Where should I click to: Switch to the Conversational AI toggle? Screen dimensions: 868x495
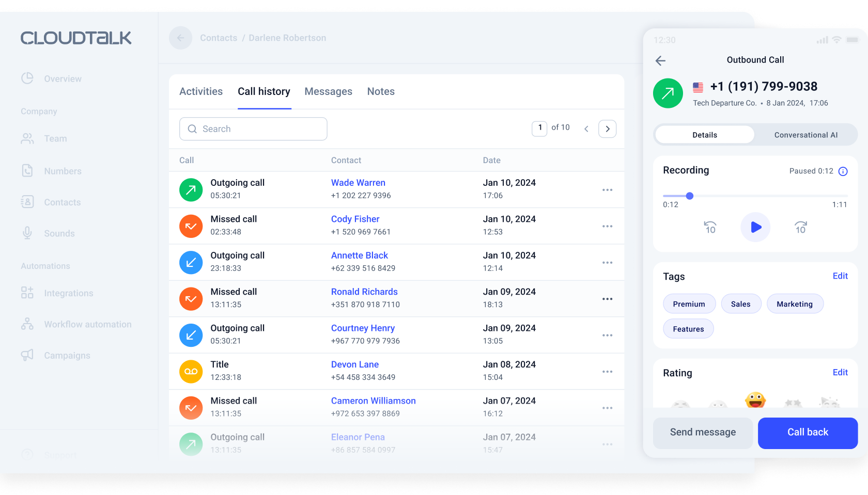click(805, 135)
